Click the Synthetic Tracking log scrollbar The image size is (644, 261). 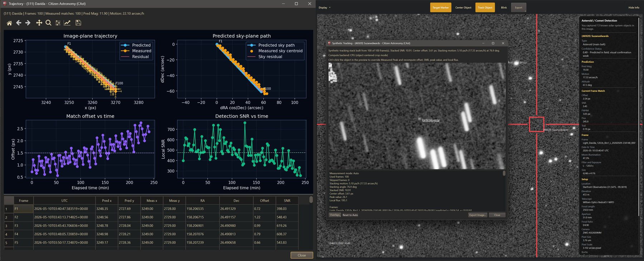point(504,173)
